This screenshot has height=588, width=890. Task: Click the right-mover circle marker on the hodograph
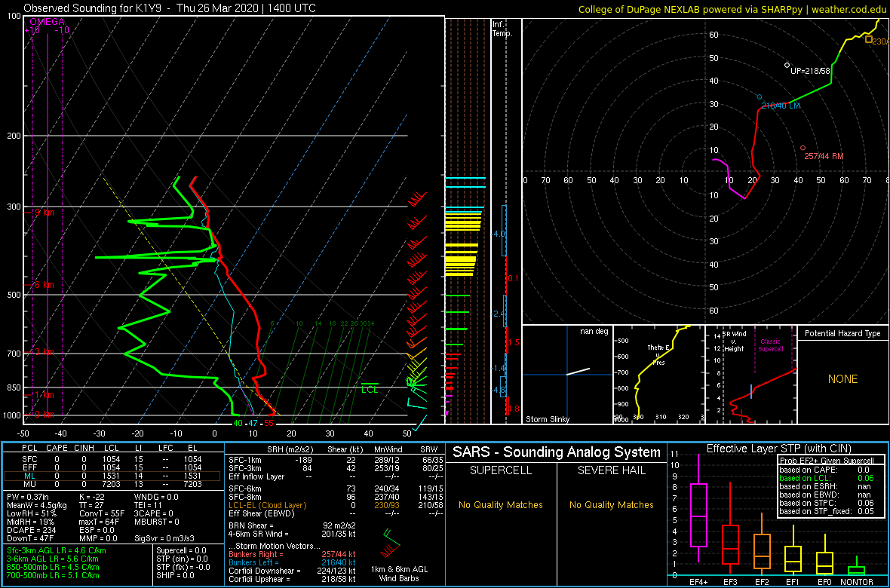pyautogui.click(x=803, y=148)
